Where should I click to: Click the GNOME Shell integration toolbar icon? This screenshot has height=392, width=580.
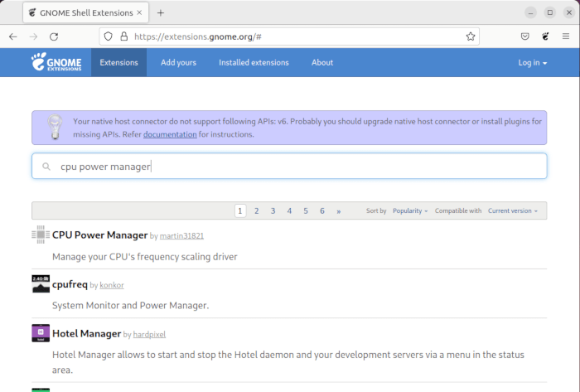[545, 36]
